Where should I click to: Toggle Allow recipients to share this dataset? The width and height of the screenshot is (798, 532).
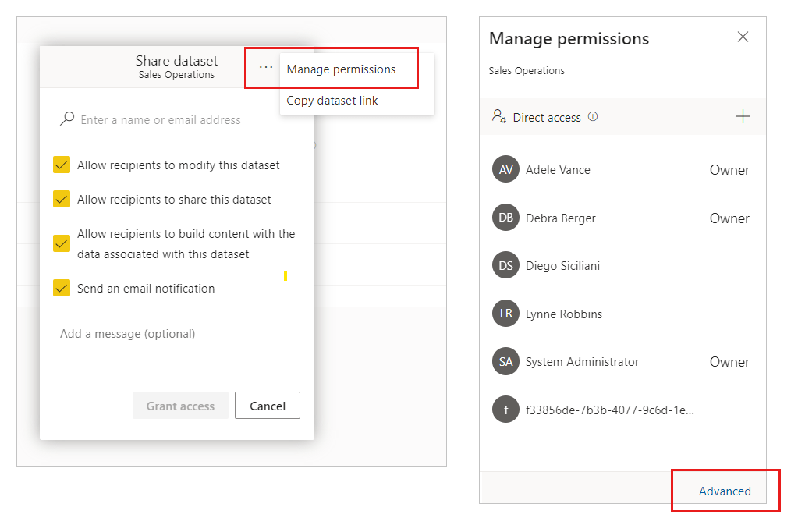62,199
